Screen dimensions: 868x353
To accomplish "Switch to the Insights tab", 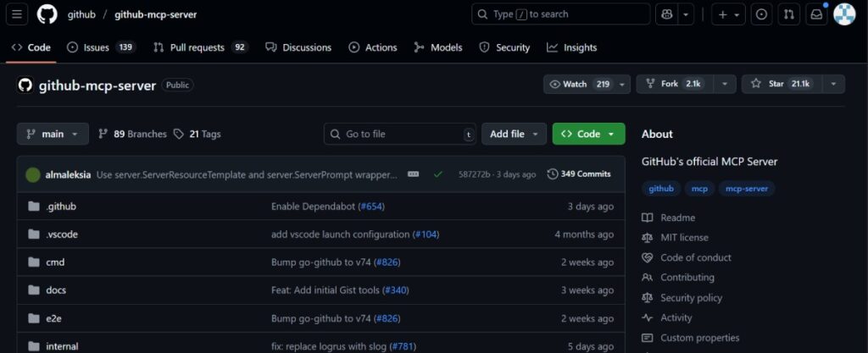I will tap(571, 47).
